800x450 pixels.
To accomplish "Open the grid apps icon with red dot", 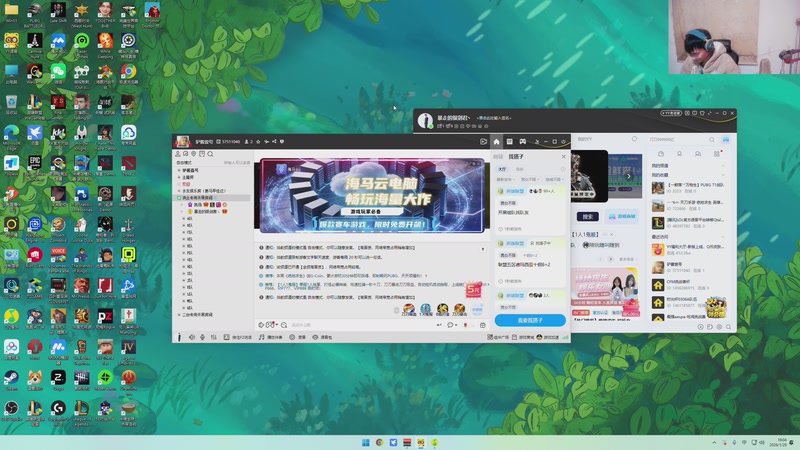I will 717,154.
